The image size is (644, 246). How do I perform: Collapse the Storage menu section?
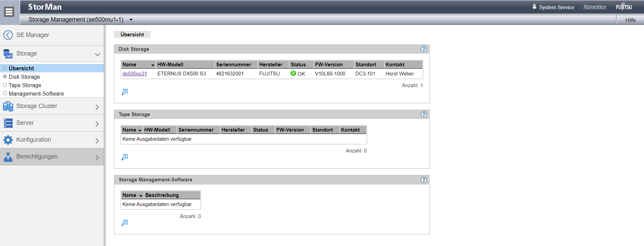coord(97,54)
